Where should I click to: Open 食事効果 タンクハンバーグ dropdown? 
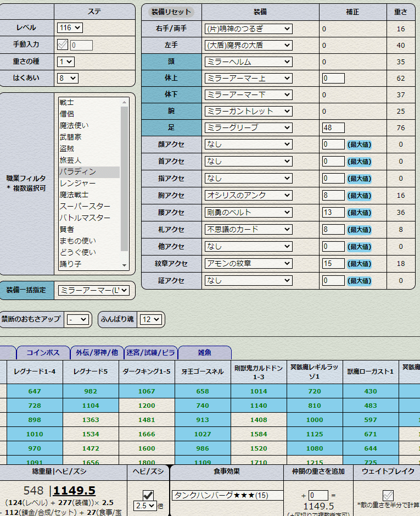coord(228,495)
